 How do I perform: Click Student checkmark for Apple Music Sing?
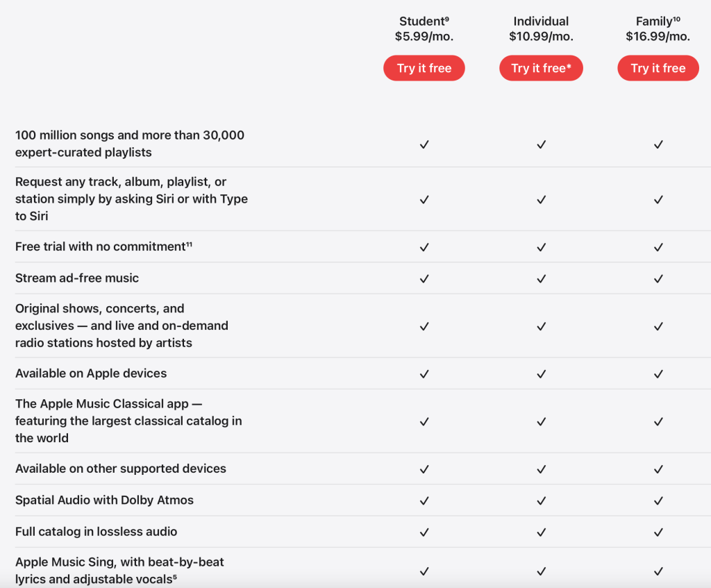click(x=424, y=571)
